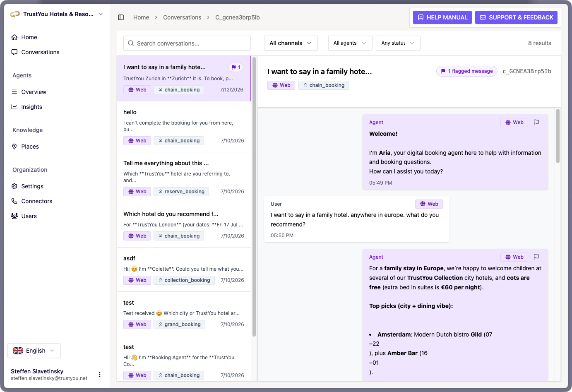Click Web tag in conversation header
The height and width of the screenshot is (392, 572).
point(281,85)
